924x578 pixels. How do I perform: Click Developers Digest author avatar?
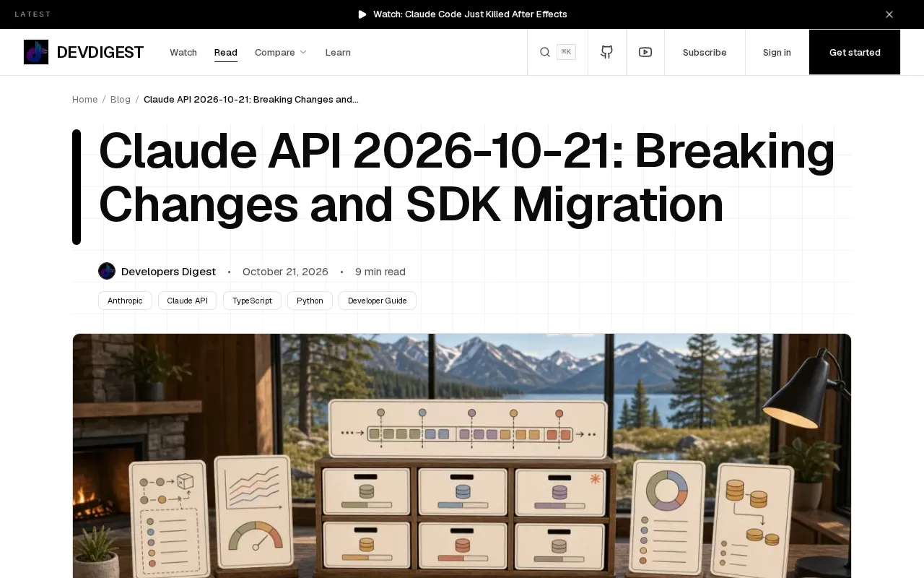(x=107, y=271)
